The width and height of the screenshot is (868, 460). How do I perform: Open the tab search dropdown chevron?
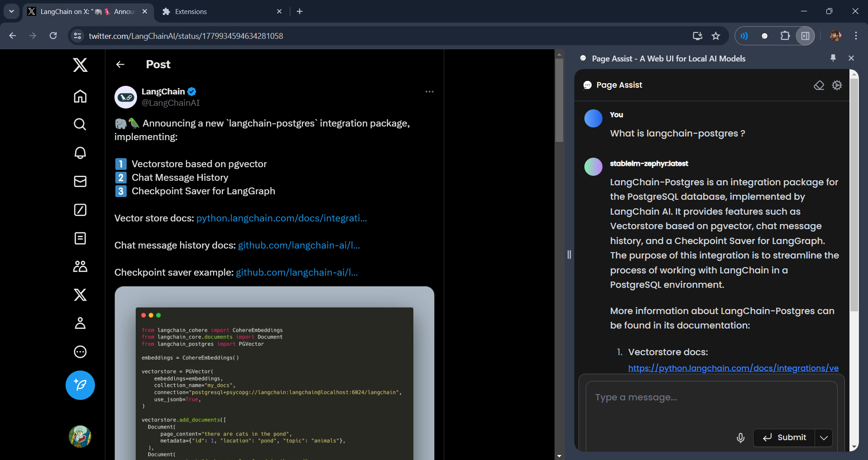coord(11,11)
